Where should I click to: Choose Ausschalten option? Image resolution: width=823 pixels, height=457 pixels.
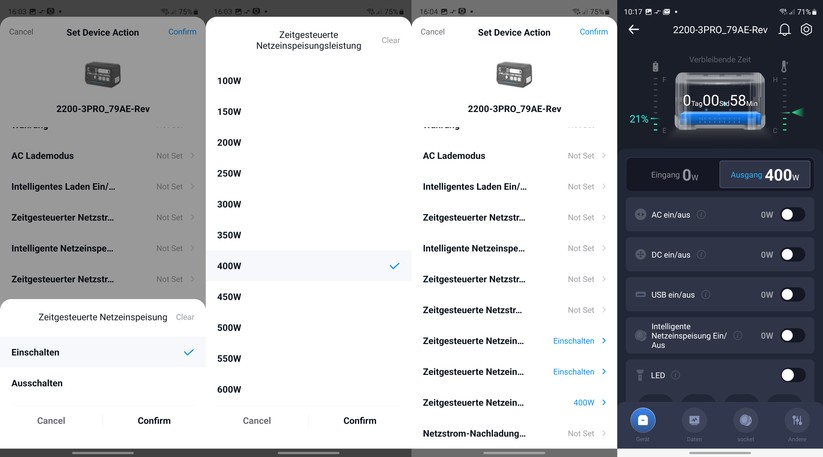[x=37, y=383]
